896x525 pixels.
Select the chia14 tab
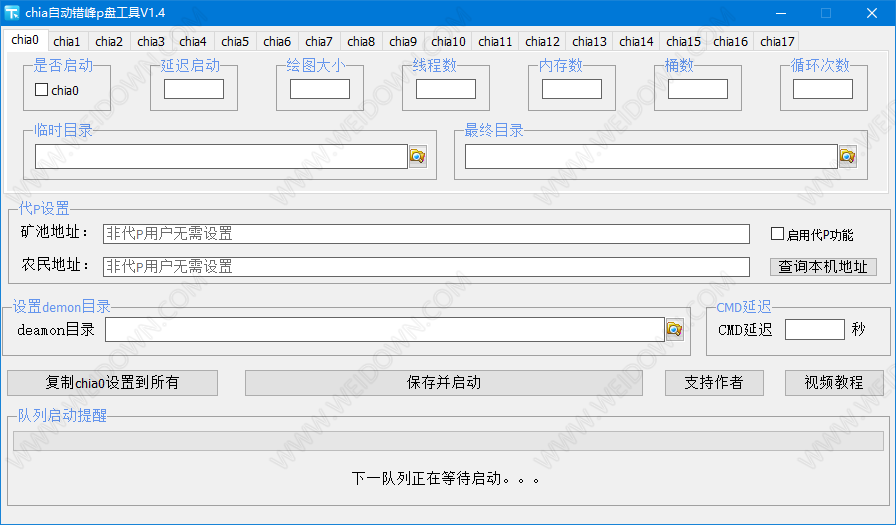[x=636, y=42]
